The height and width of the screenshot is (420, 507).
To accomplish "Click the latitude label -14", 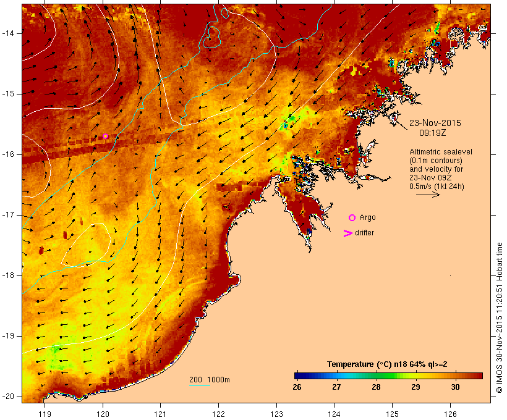I will click(x=8, y=33).
